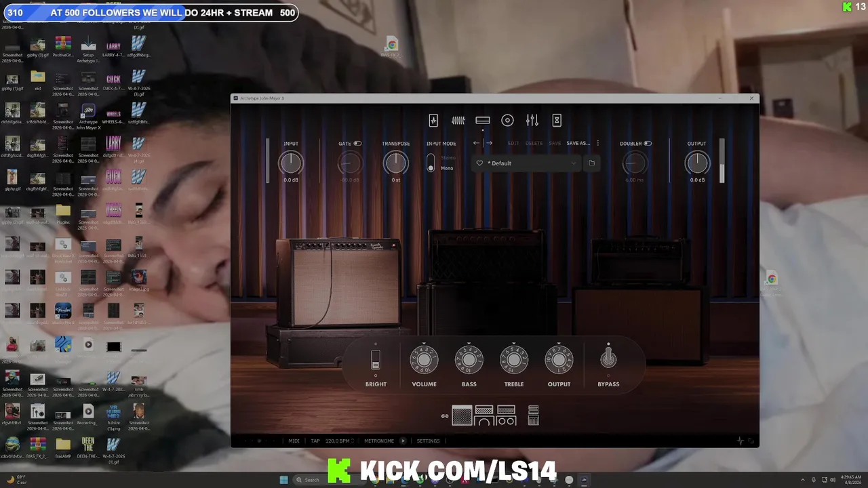Click the amp Output knob
The height and width of the screenshot is (488, 868).
tap(559, 360)
